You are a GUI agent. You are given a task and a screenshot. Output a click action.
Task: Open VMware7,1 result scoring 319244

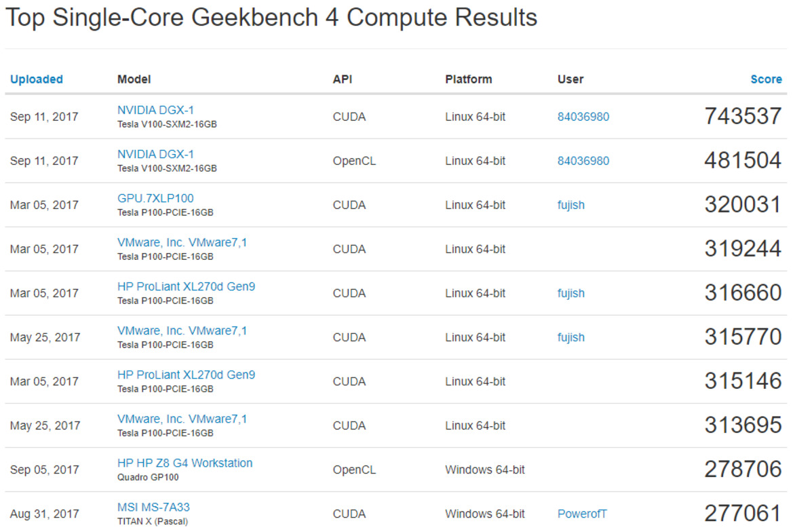[182, 242]
